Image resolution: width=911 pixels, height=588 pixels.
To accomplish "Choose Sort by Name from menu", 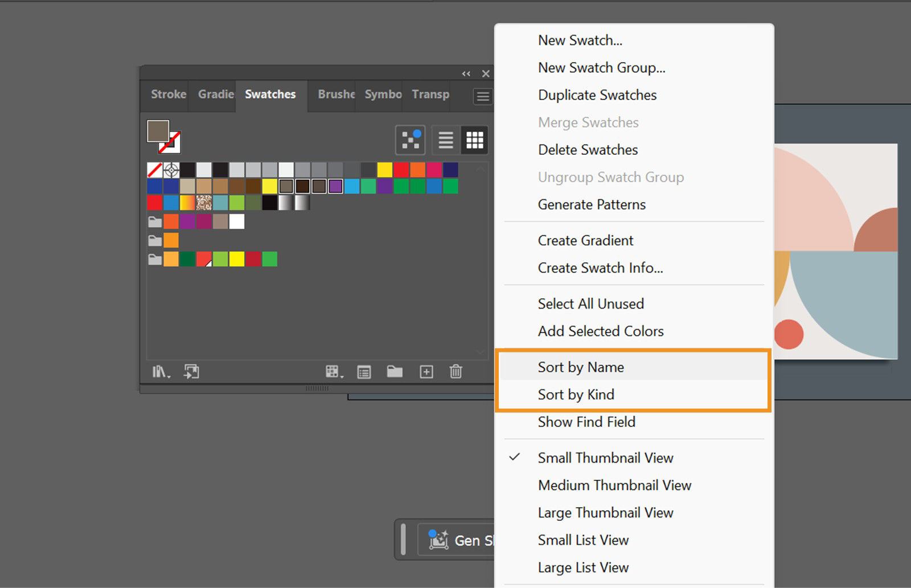I will 581,367.
